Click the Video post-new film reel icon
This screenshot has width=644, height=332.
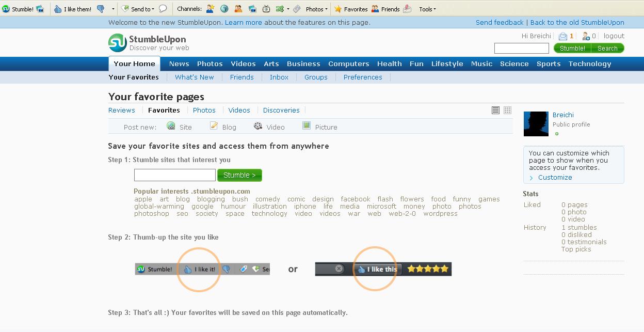click(258, 126)
